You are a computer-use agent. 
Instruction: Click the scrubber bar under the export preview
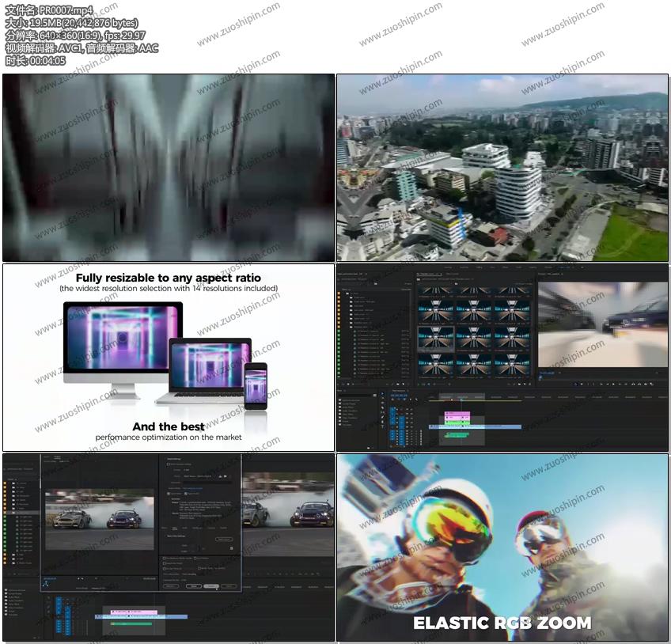(99, 578)
